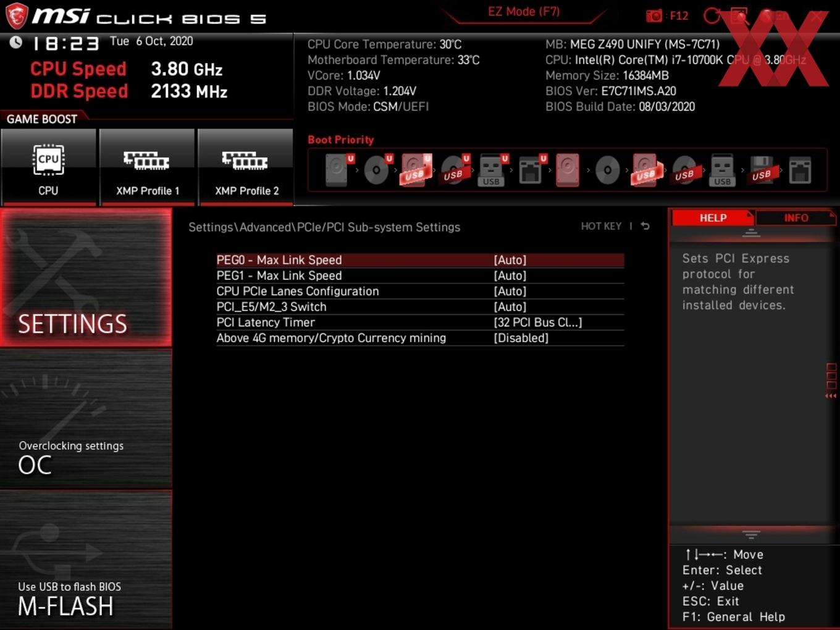Click the MB: MEG Z490 UNIFY text
This screenshot has height=630, width=840.
[632, 44]
